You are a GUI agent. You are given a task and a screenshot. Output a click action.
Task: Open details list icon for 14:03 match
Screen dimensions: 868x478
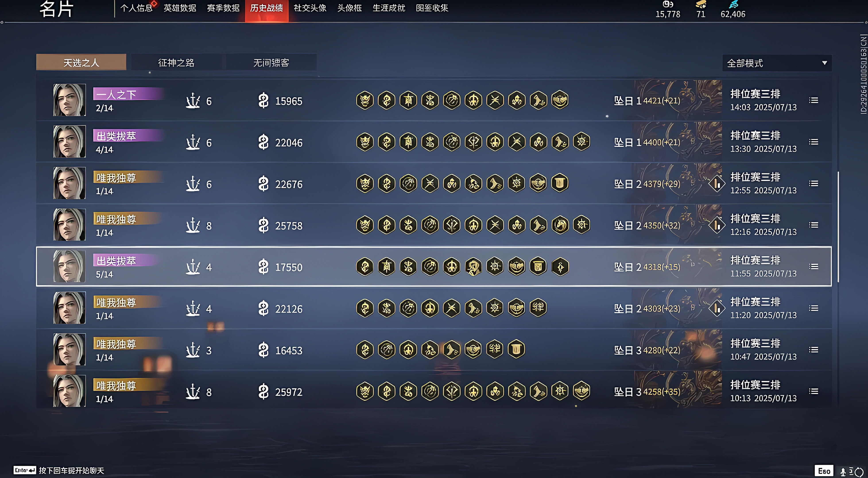[813, 100]
